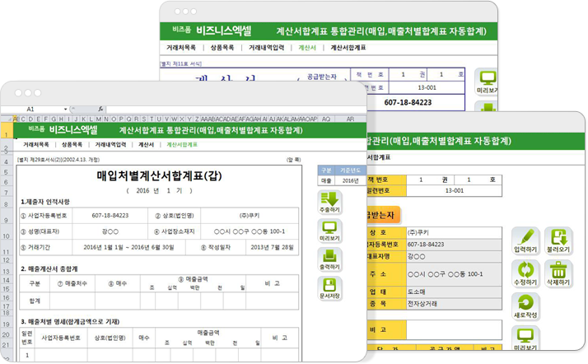
Task: Click the 수정하기 (edit) icon button
Action: [x=525, y=274]
